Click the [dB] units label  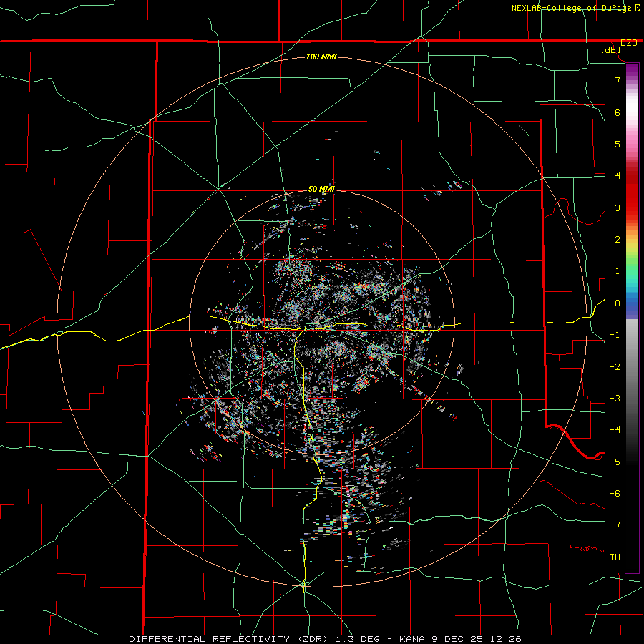[x=611, y=50]
